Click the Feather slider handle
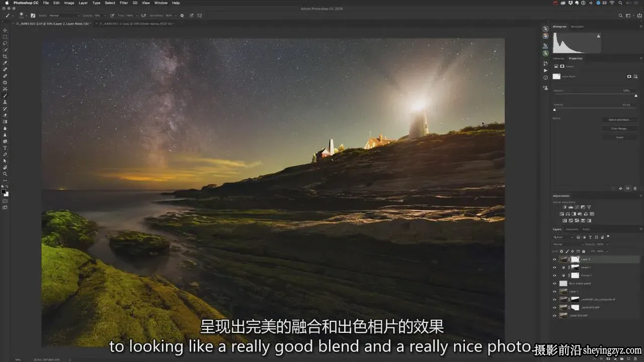 pos(554,110)
